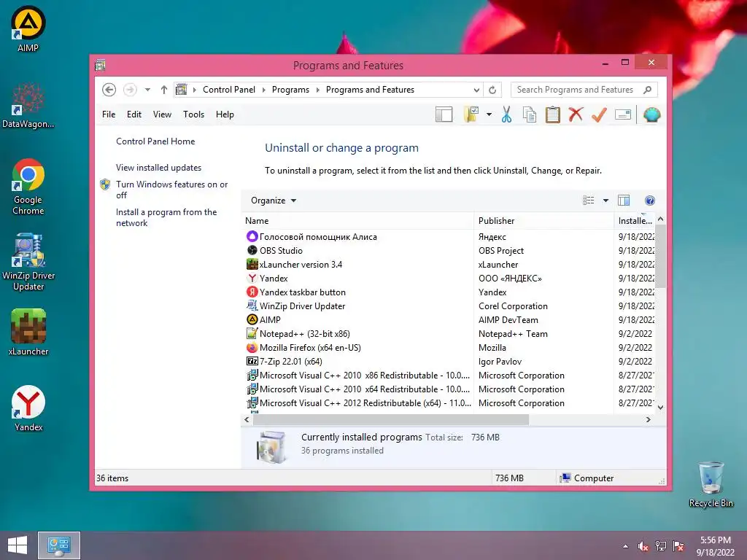Sort by the Installed On column header
The height and width of the screenshot is (560, 747).
click(x=635, y=220)
